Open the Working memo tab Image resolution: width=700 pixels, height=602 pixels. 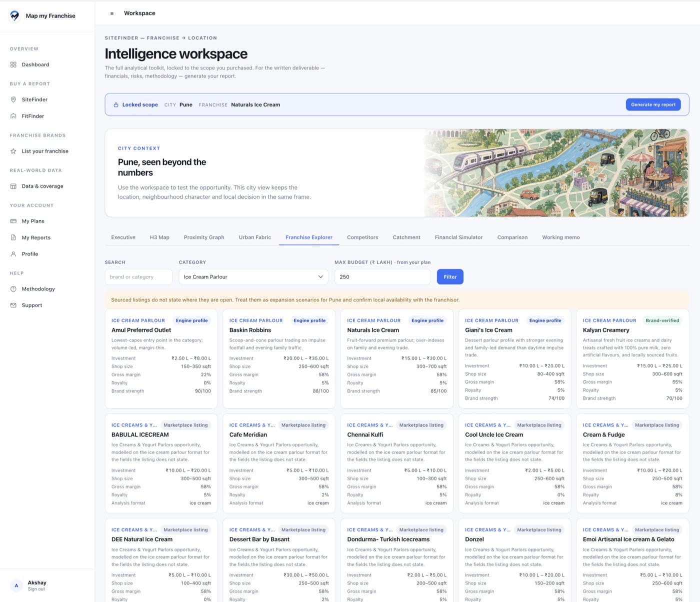pyautogui.click(x=561, y=237)
